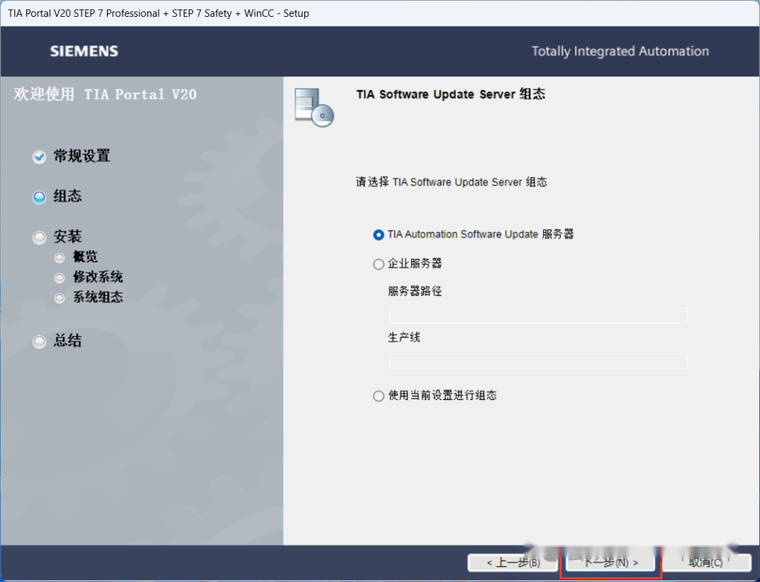Image resolution: width=760 pixels, height=582 pixels.
Task: Select the 企业服务器 radio button
Action: [378, 265]
